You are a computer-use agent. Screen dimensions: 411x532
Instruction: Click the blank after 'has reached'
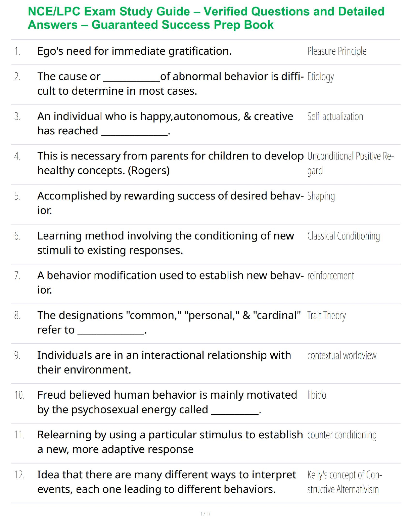(134, 133)
